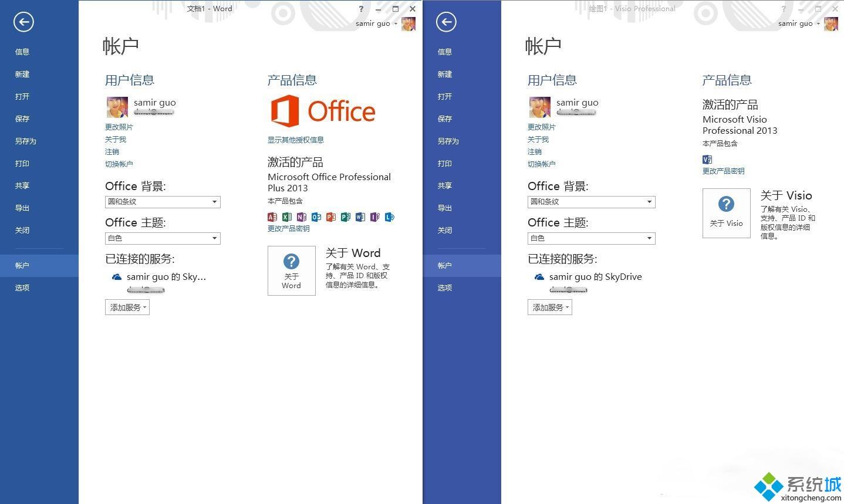
Task: Click the OneNote product icon in Word
Action: pyautogui.click(x=302, y=217)
